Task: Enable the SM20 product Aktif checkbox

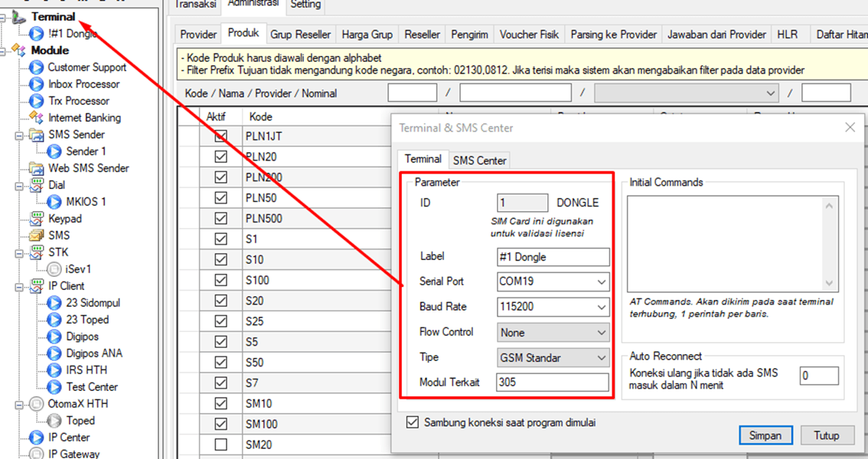Action: click(221, 444)
